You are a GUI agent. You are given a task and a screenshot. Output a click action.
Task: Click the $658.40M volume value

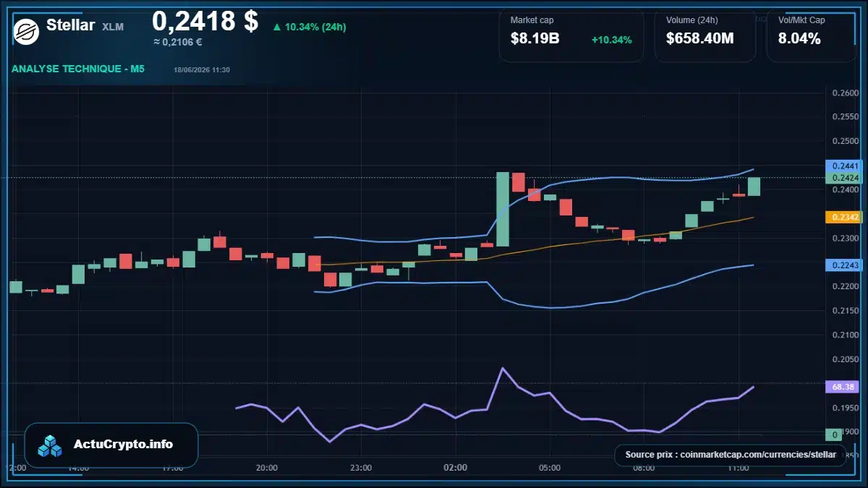point(700,39)
